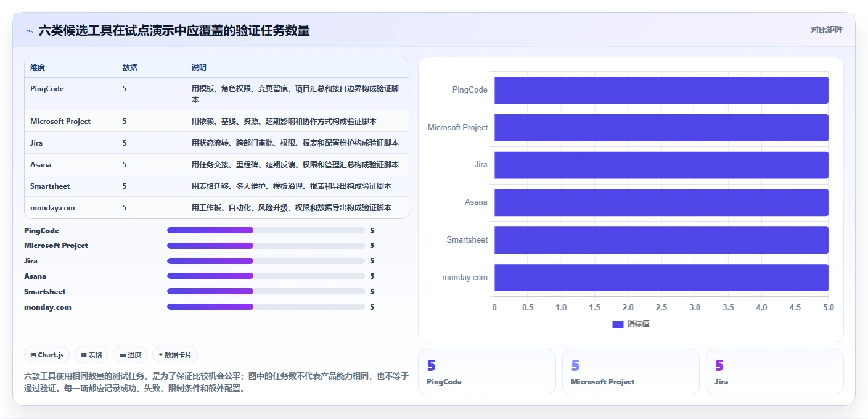Click the PingCode progress bar
Screen dimensions: 868x419
tap(266, 230)
